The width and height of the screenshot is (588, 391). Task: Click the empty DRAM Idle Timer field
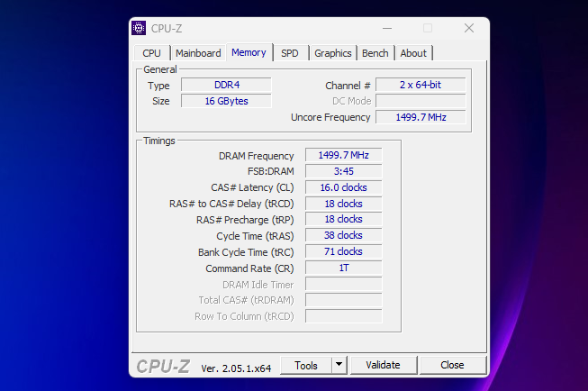point(344,284)
